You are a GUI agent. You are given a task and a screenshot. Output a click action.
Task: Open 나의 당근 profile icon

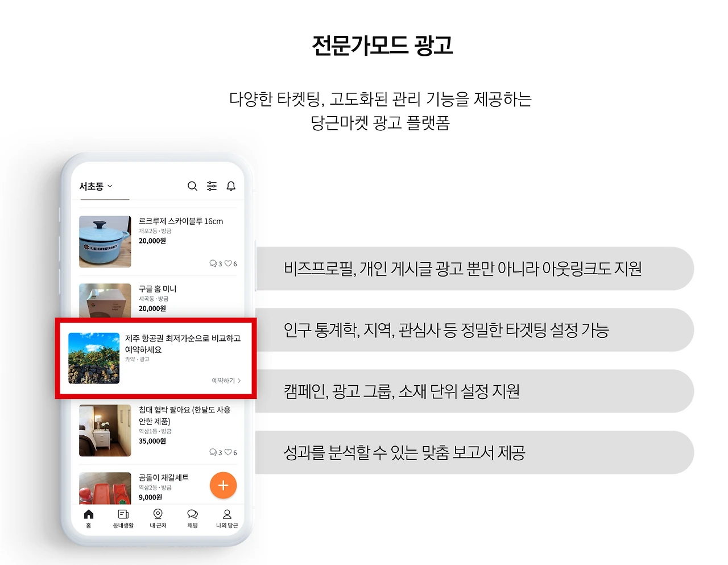click(226, 514)
